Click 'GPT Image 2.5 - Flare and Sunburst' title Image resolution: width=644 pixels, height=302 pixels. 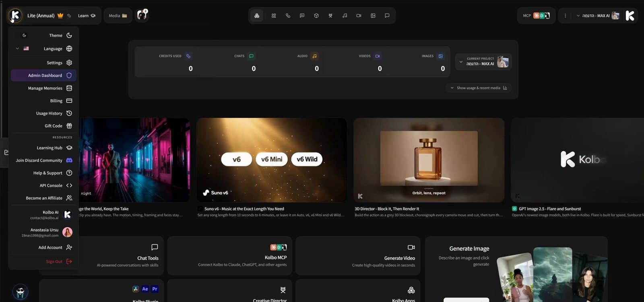click(550, 209)
